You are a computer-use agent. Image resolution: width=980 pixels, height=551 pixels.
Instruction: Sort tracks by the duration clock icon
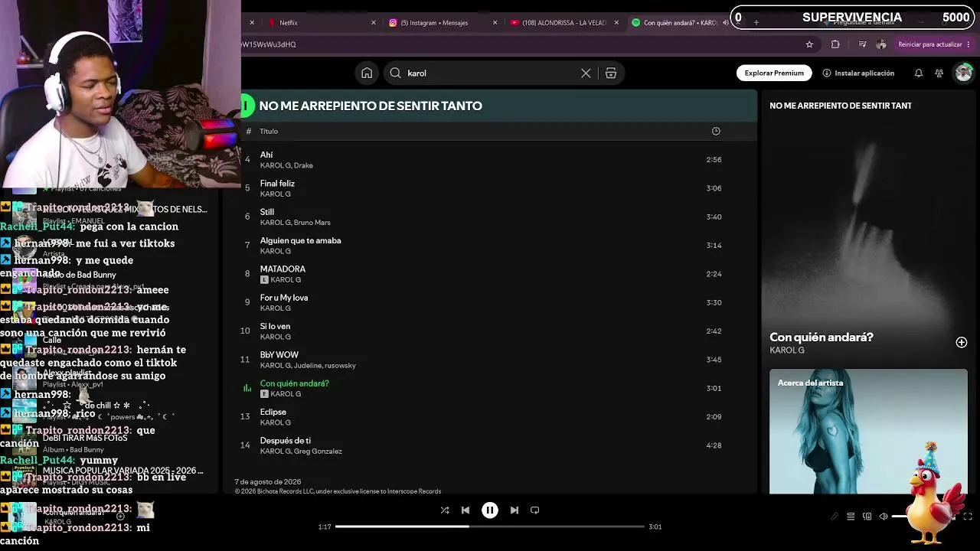pyautogui.click(x=716, y=131)
